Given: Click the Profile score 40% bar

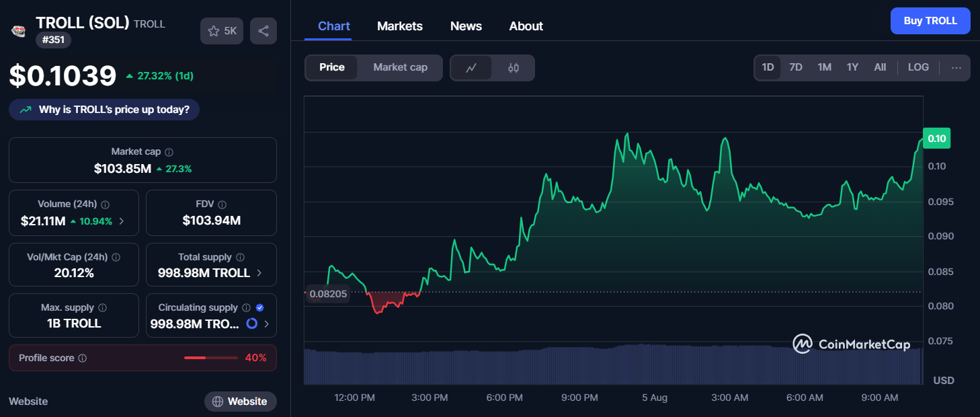Looking at the screenshot, I should pos(211,358).
